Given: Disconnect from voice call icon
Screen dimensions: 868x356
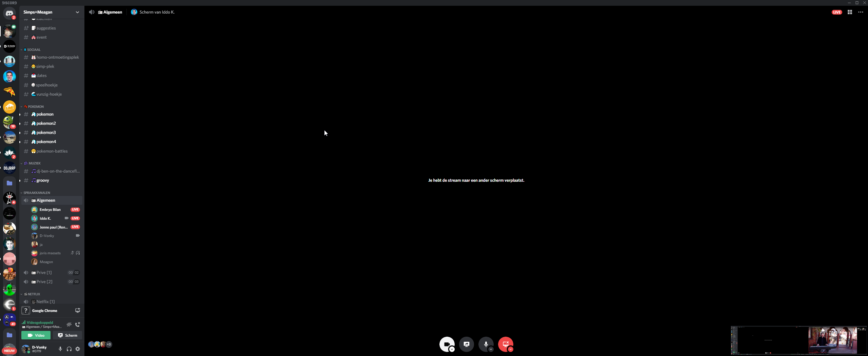Looking at the screenshot, I should click(78, 324).
